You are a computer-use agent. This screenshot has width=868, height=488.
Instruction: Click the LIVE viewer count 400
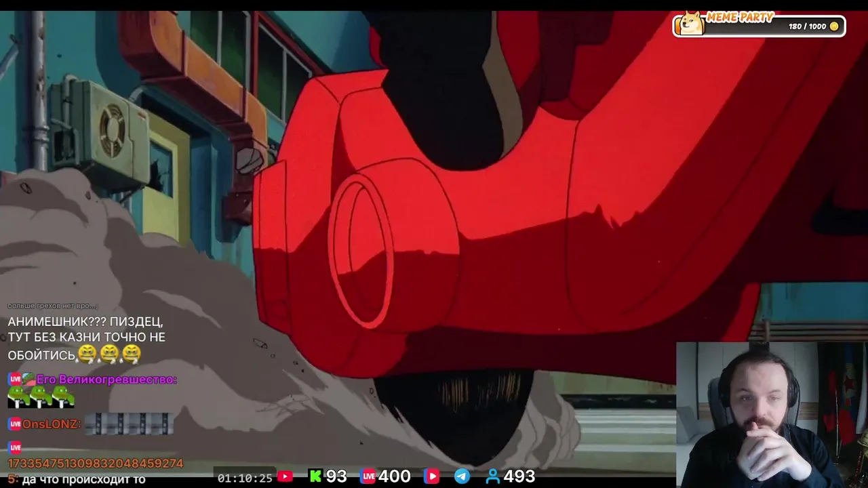pyautogui.click(x=395, y=476)
